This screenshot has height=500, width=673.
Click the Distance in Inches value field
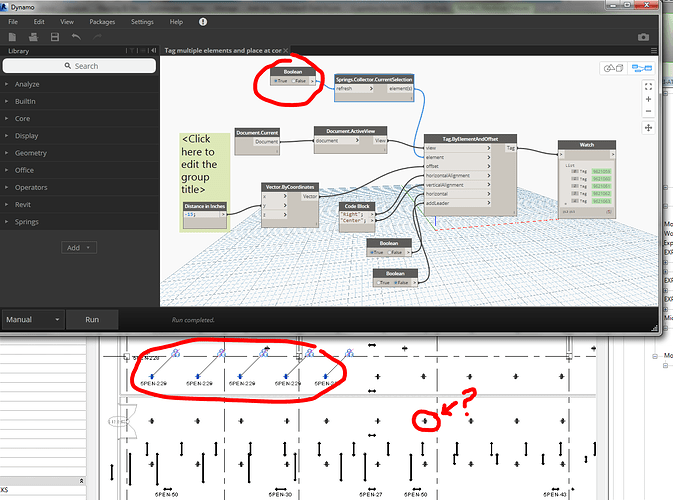(x=201, y=214)
